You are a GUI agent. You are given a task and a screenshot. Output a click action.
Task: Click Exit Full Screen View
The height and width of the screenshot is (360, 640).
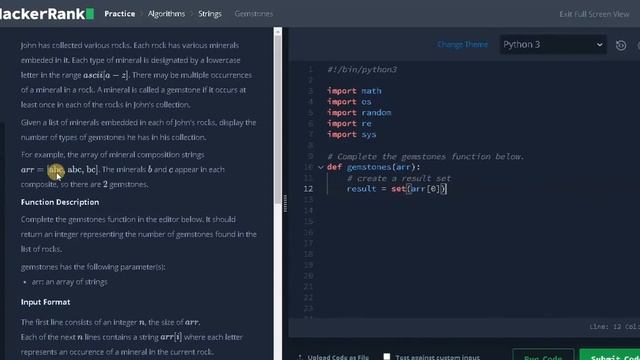point(594,14)
